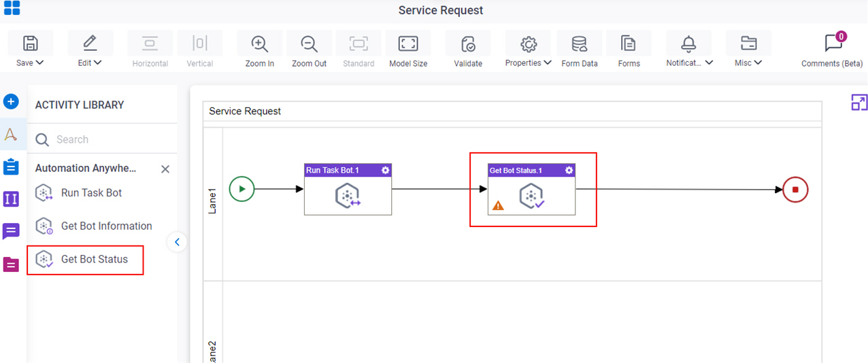The height and width of the screenshot is (363, 868).
Task: Close the Automation Anywhere activity group
Action: point(165,169)
